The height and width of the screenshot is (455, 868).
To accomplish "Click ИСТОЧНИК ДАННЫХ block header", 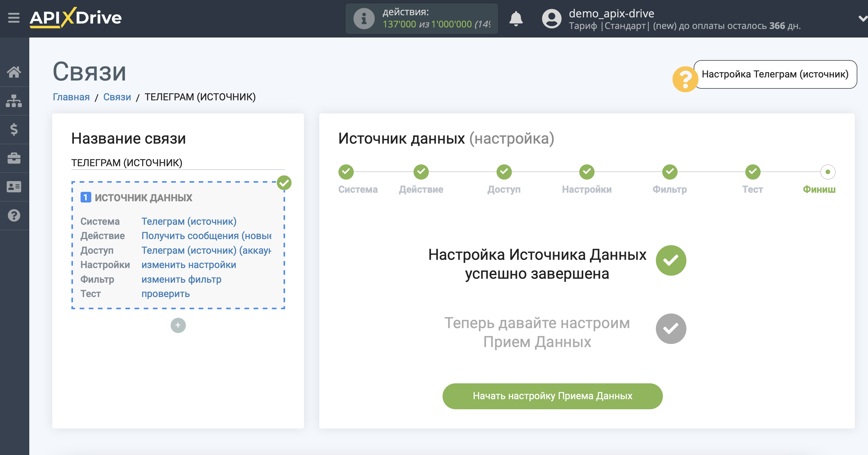I will point(143,198).
